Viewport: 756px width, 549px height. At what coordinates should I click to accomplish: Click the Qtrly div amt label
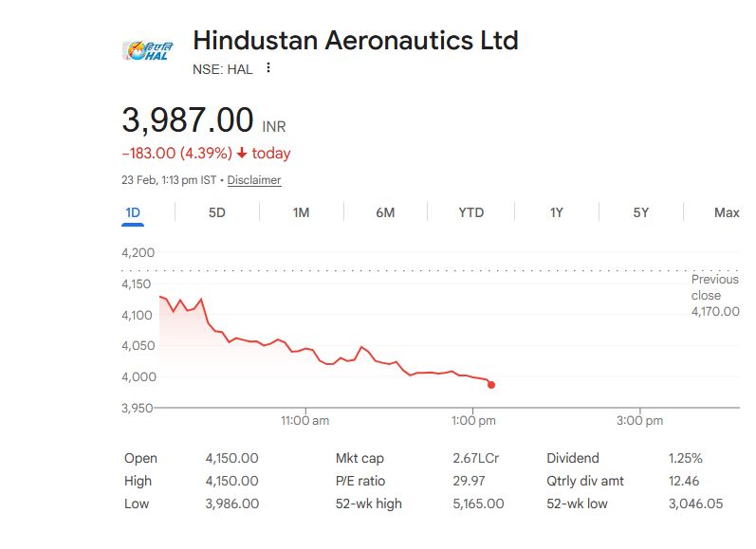tap(585, 481)
